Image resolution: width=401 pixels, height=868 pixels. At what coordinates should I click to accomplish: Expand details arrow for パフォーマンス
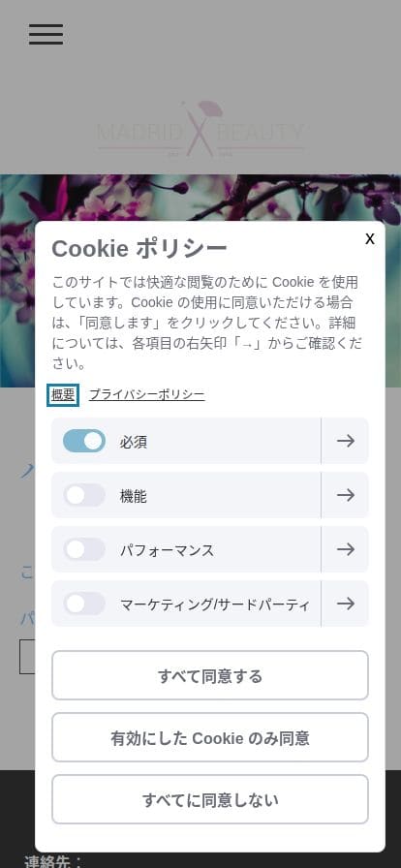(345, 549)
